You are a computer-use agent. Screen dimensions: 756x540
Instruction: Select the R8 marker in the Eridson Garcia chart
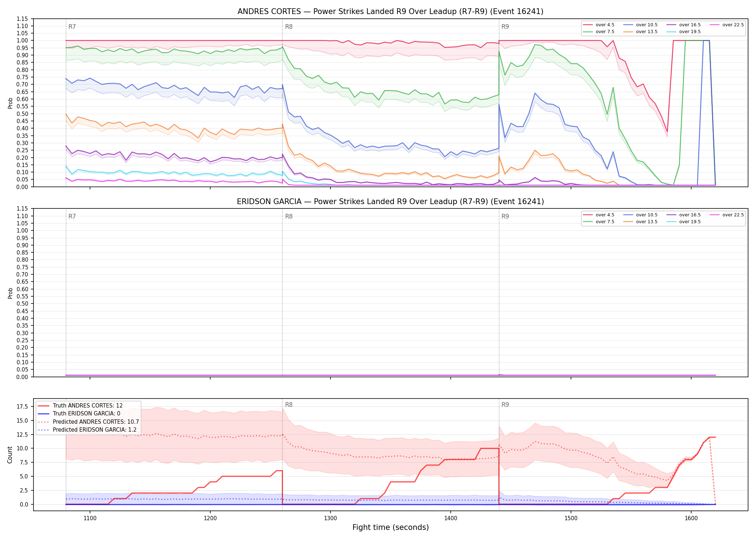(289, 216)
